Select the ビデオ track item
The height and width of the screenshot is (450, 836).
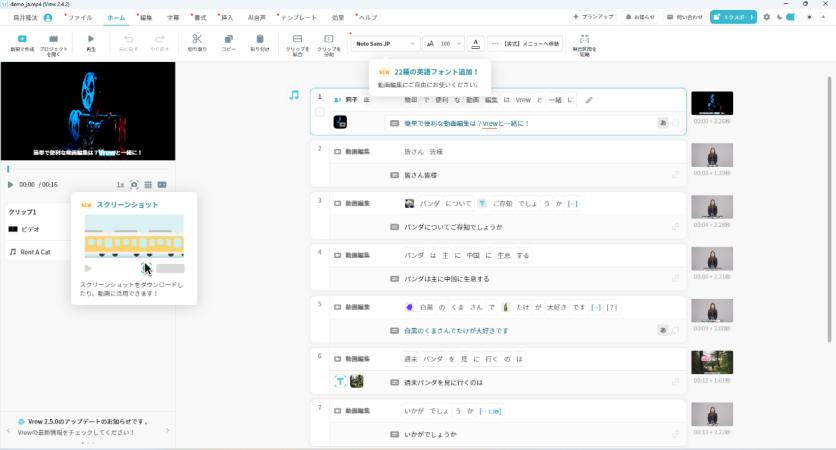click(x=24, y=229)
